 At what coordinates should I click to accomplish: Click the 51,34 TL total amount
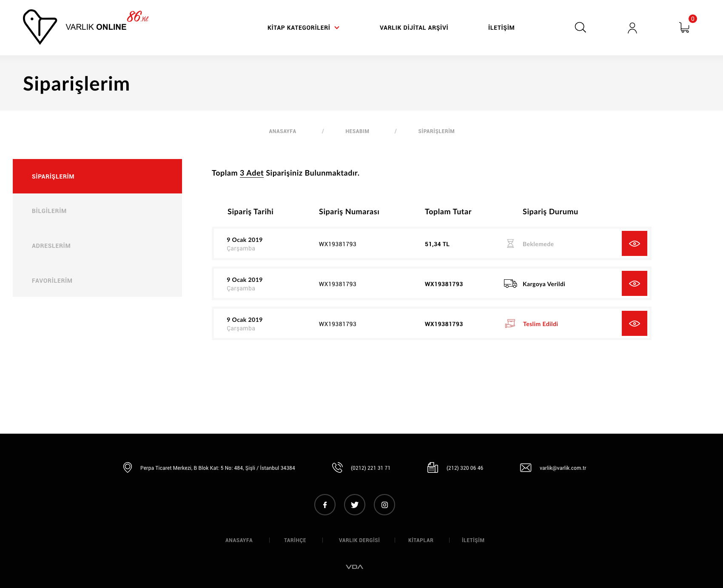pos(437,244)
